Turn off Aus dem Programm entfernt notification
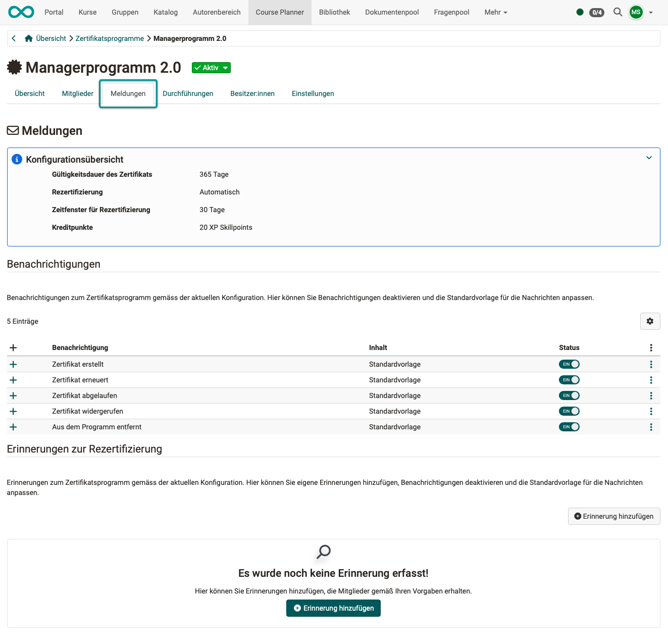This screenshot has height=644, width=668. click(x=569, y=427)
